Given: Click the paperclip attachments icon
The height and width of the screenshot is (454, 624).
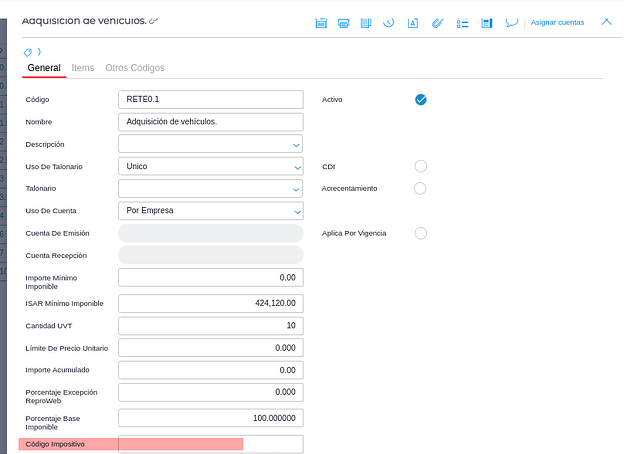Looking at the screenshot, I should point(437,22).
